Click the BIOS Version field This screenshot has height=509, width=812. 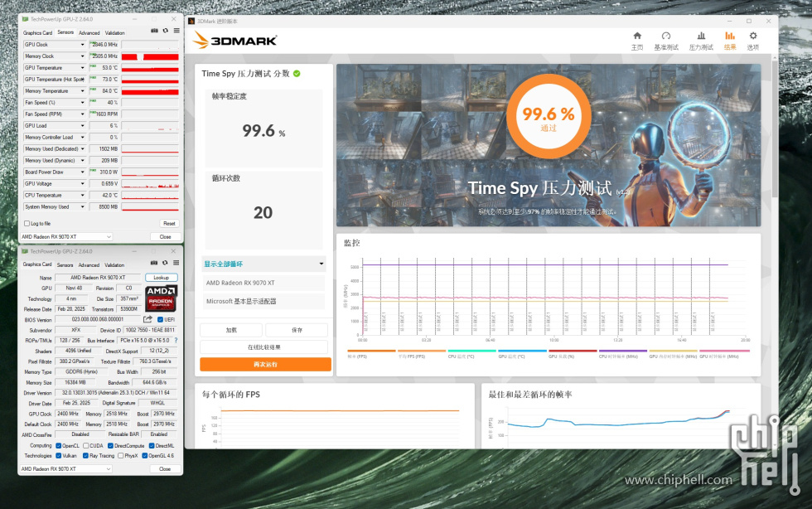coord(98,319)
